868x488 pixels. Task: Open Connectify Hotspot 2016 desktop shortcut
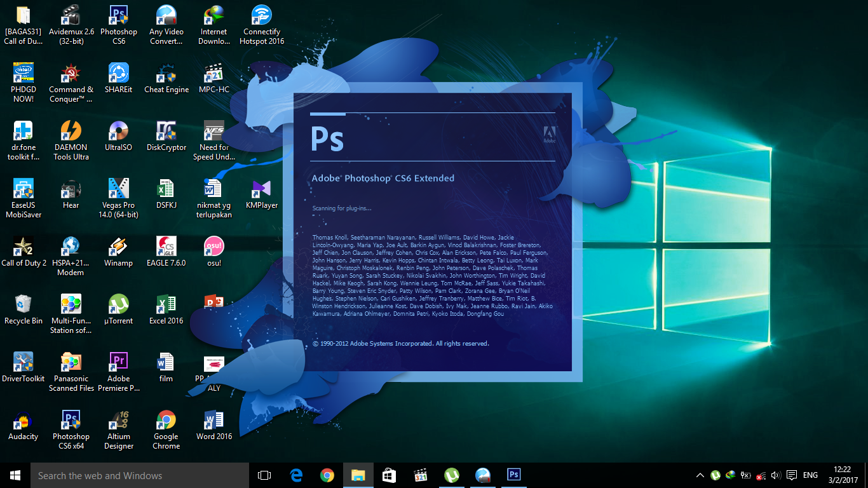[x=262, y=25]
